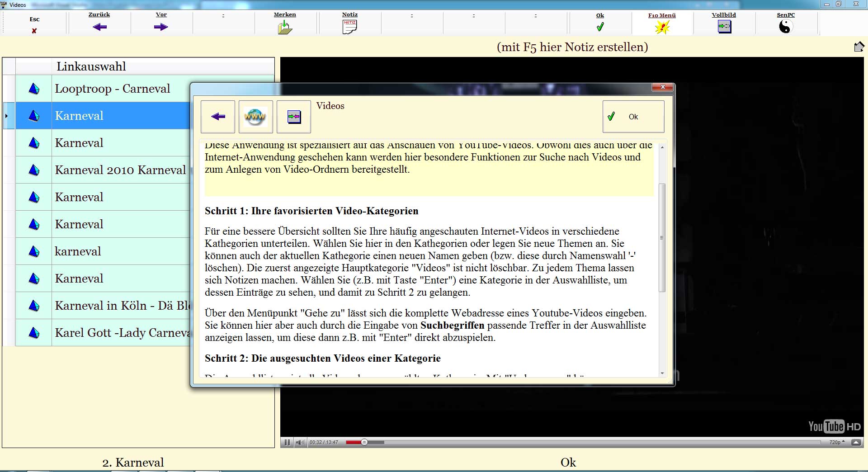Screen dimensions: 868x472
Task: Select Karneval 2010 Karneval list entry
Action: coord(120,170)
